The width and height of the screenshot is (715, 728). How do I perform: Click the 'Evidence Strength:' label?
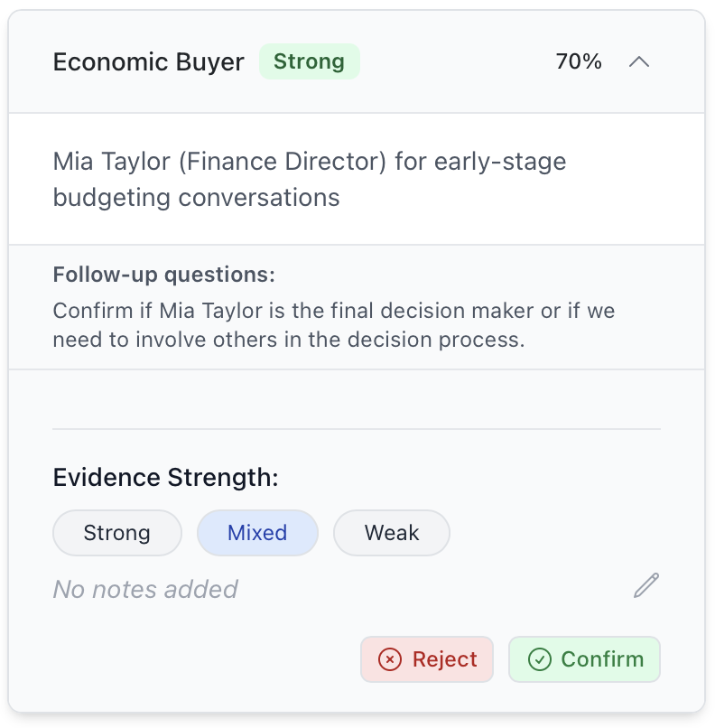coord(165,478)
